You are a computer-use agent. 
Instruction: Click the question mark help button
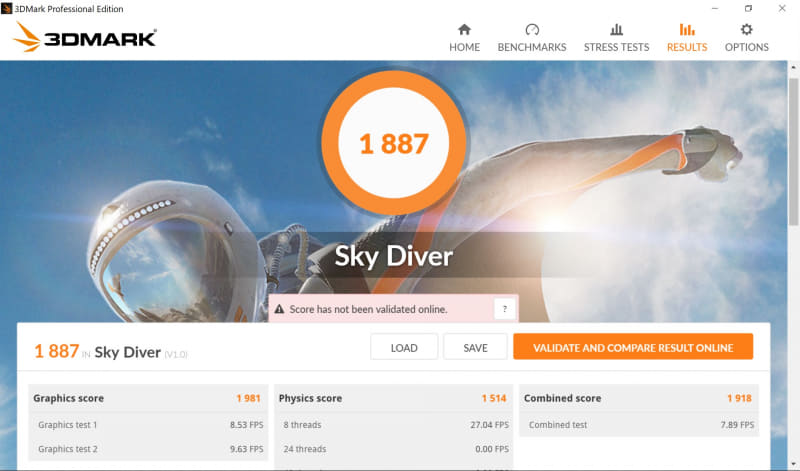point(505,309)
